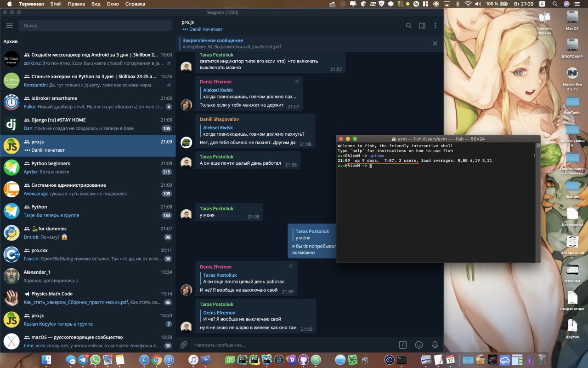588x368 pixels.
Task: Open the Справка menu
Action: tap(135, 4)
